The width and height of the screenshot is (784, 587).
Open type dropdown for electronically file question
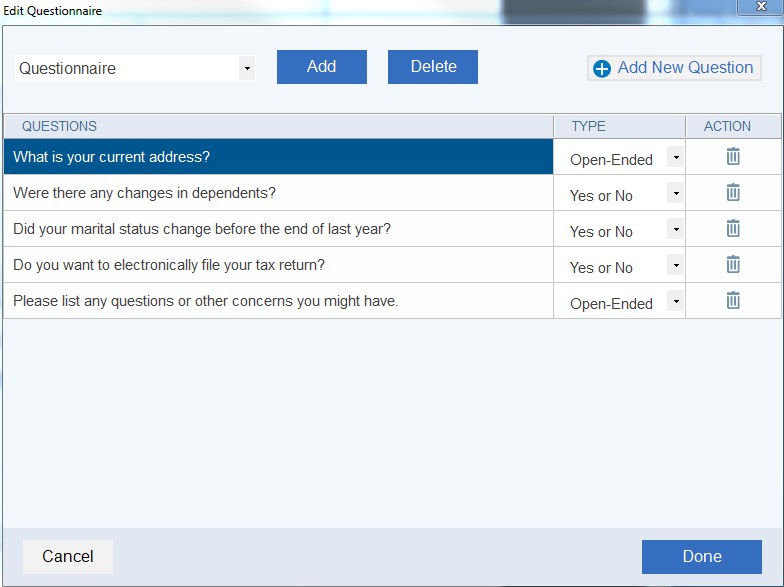(x=676, y=266)
